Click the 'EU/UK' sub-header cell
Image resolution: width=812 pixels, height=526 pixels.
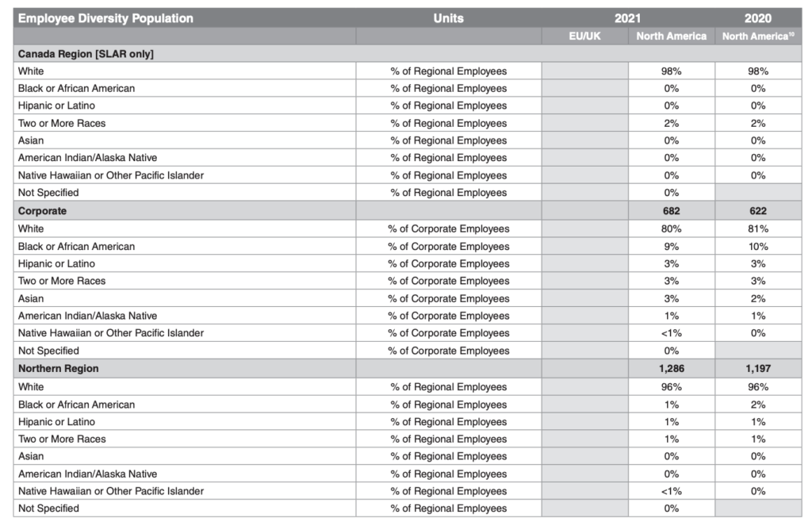point(584,36)
